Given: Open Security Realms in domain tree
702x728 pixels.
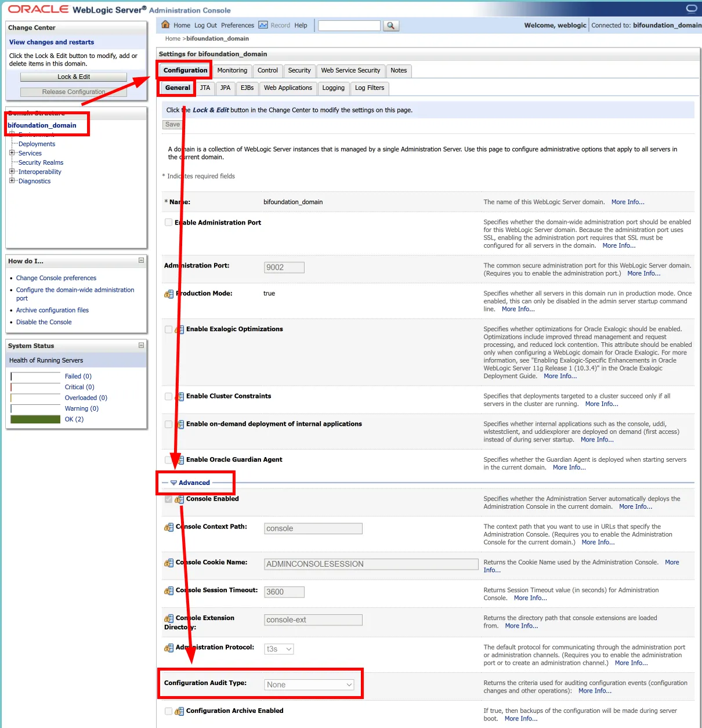Looking at the screenshot, I should click(x=41, y=162).
